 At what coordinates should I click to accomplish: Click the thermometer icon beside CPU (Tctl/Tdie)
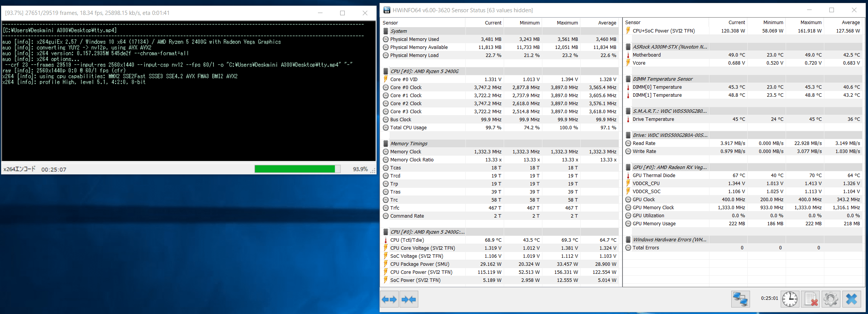tap(386, 240)
